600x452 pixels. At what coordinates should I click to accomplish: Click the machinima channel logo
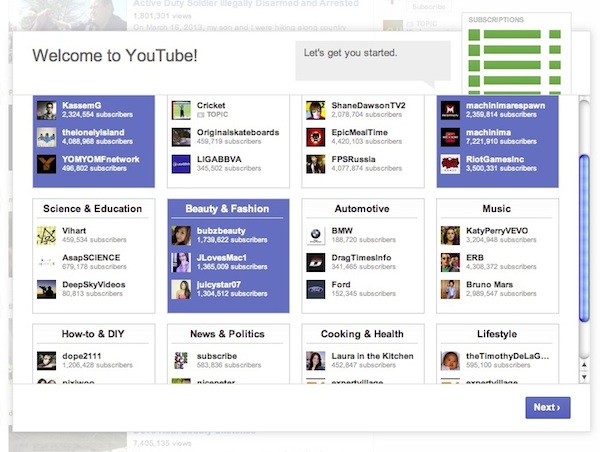(450, 137)
